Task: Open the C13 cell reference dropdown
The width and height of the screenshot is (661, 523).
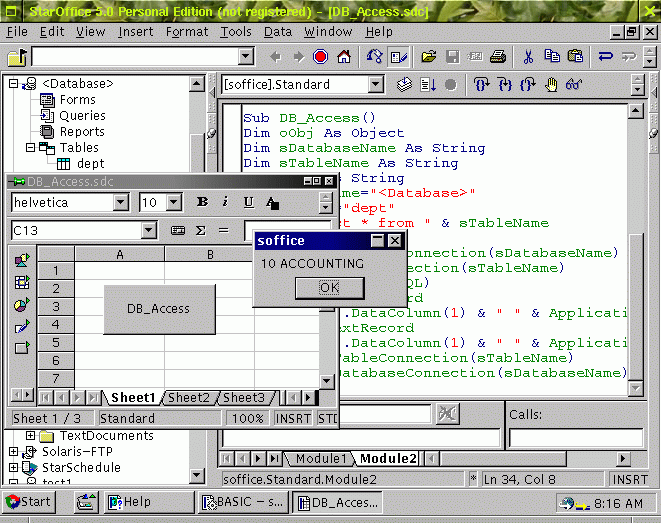Action: (148, 231)
